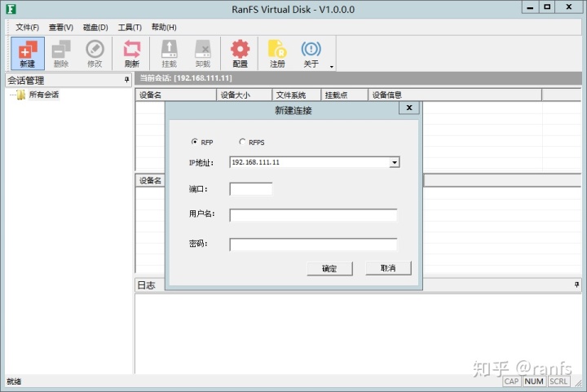Screen dimensions: 587x392
Task: Open the 帮助(H) menu
Action: [x=164, y=28]
